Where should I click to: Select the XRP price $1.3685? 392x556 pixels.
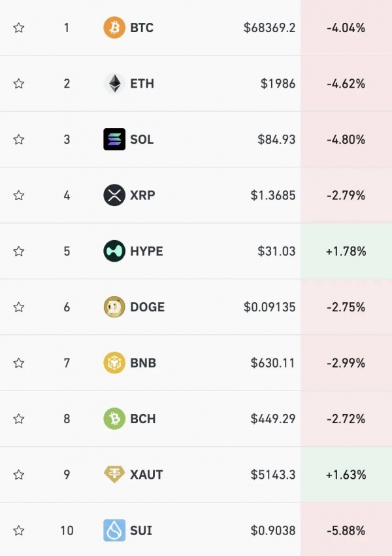point(272,195)
